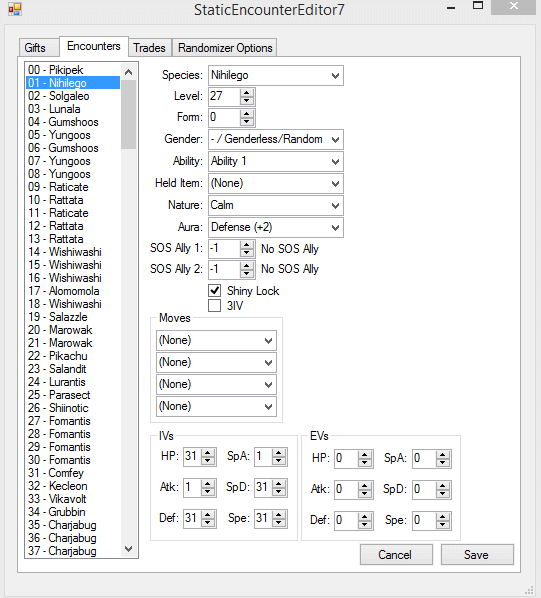
Task: Select '09 - Raticate' in the list
Action: tap(58, 187)
